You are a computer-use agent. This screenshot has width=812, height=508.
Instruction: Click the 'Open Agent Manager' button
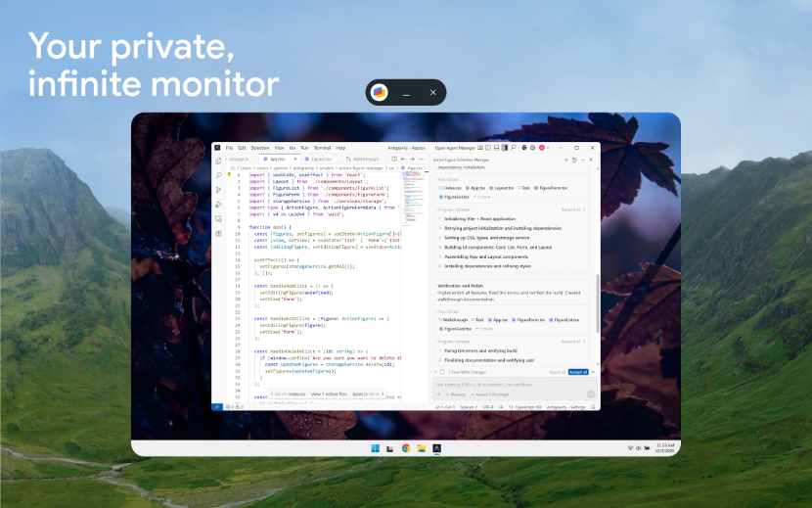pyautogui.click(x=454, y=148)
